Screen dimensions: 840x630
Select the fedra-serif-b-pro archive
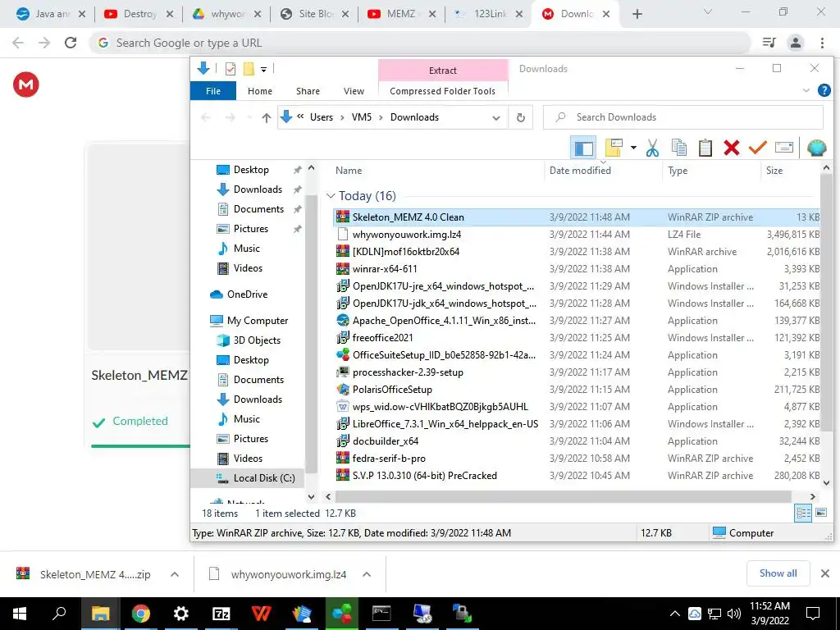tap(389, 459)
